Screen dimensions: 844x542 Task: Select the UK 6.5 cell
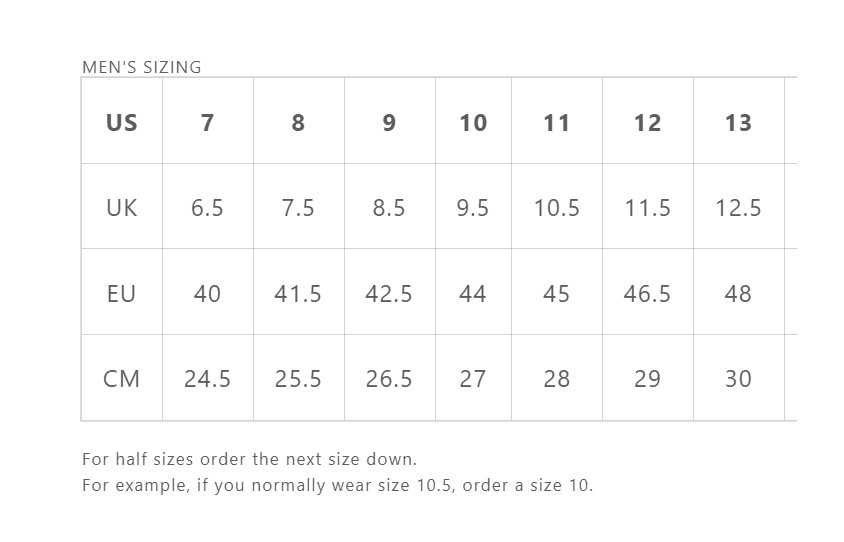click(208, 207)
